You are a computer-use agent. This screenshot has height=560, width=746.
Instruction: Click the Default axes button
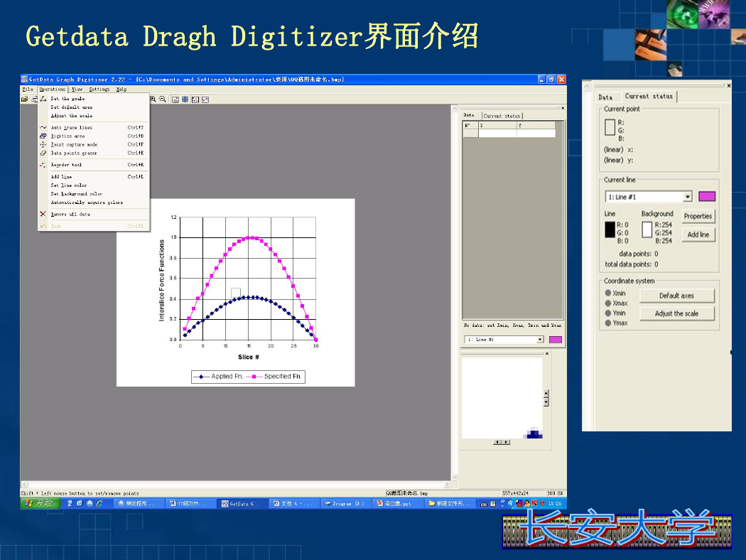(676, 296)
